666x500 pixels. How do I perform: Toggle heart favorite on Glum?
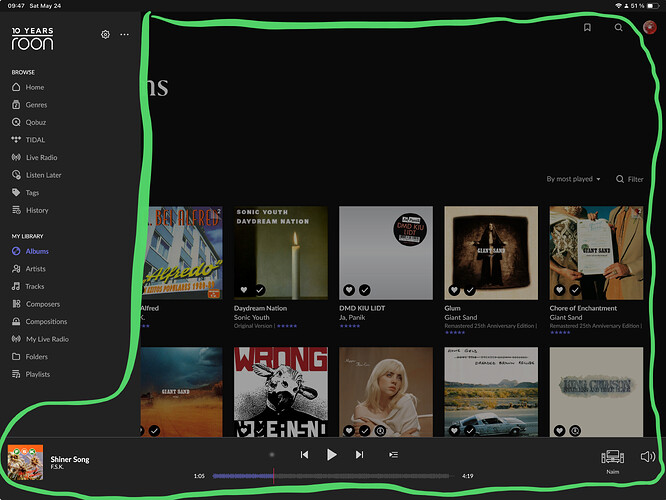[454, 290]
